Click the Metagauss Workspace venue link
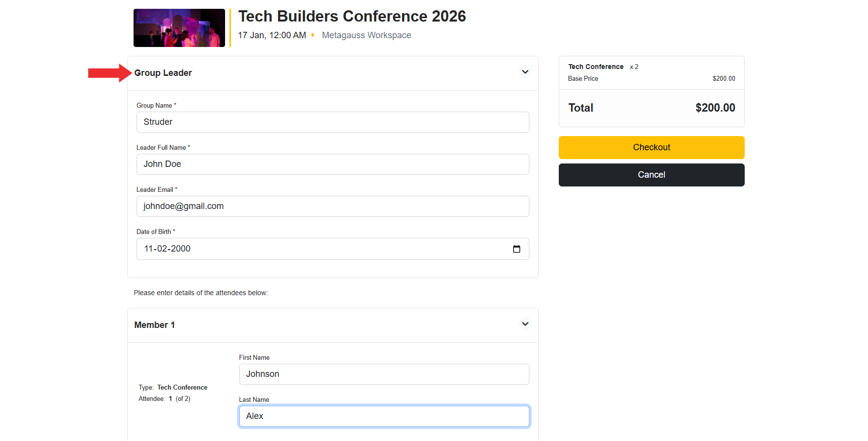Image resolution: width=868 pixels, height=441 pixels. [x=366, y=35]
